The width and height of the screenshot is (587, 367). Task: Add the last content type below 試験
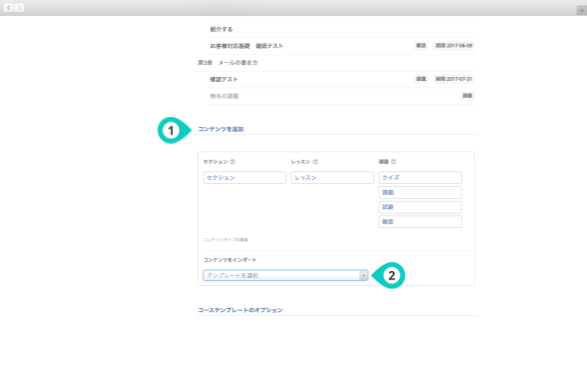pos(420,222)
